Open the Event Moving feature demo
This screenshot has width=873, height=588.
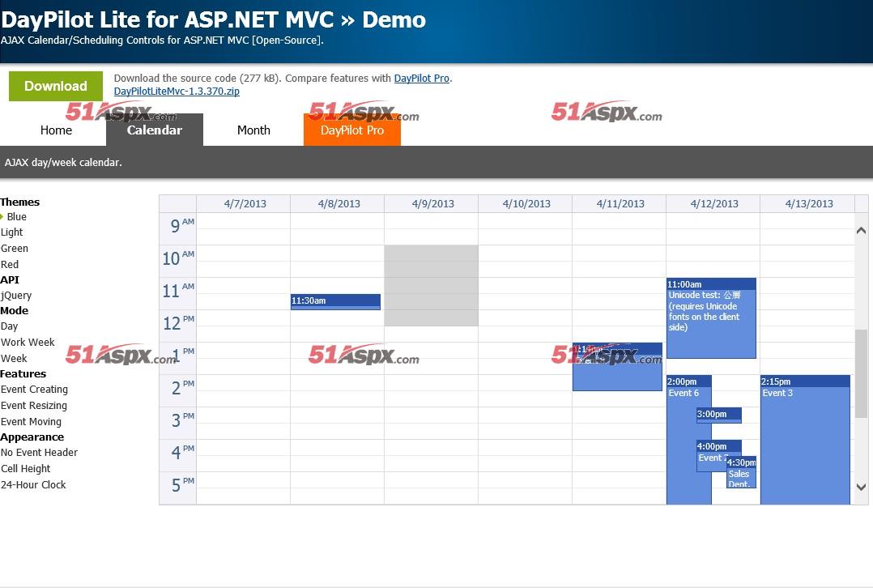pos(31,421)
